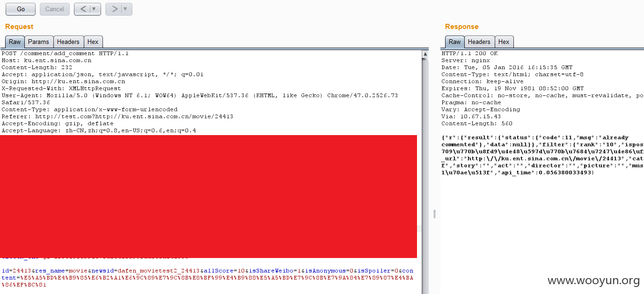Click the Content-Length: 232 header
The height and width of the screenshot is (294, 644).
click(x=37, y=67)
